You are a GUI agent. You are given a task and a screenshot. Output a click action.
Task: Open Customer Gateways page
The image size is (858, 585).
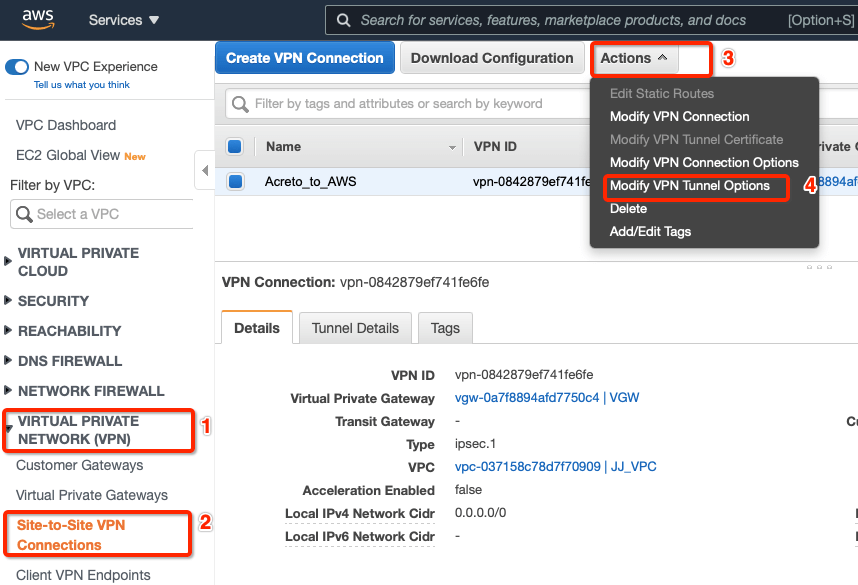(79, 465)
